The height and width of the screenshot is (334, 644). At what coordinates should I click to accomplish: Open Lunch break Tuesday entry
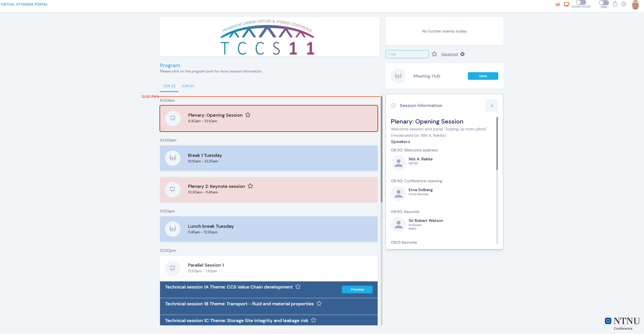click(x=269, y=229)
